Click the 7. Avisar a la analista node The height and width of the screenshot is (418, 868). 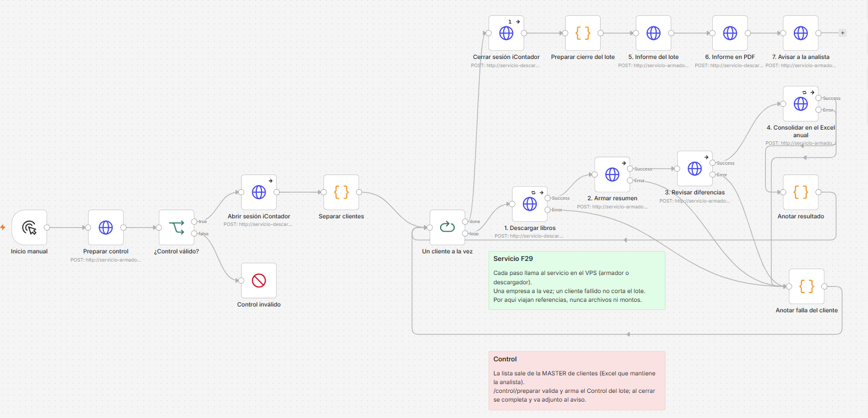point(801,33)
